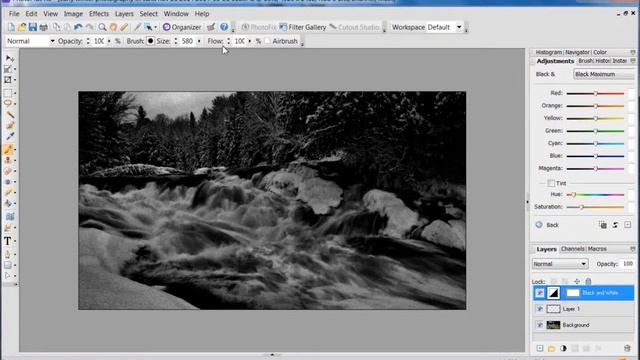The image size is (640, 360).
Task: Click the Copy icon in toolbar
Action: coord(56,27)
